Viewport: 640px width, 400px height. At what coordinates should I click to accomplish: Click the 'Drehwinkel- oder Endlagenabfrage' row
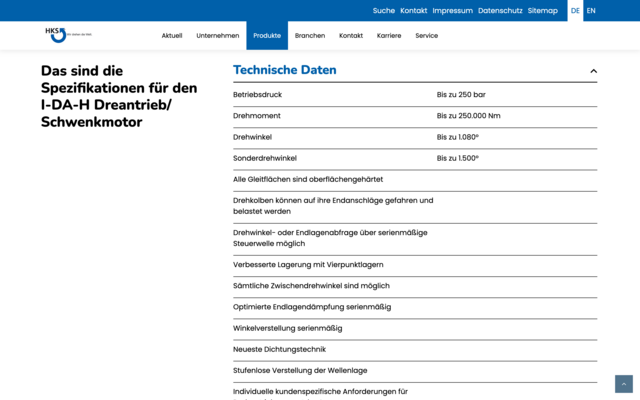tap(415, 238)
